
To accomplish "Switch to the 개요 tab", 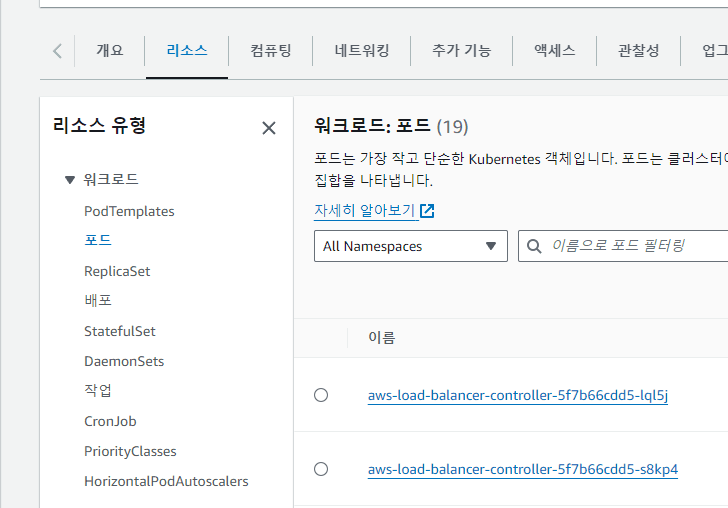I will pyautogui.click(x=109, y=51).
